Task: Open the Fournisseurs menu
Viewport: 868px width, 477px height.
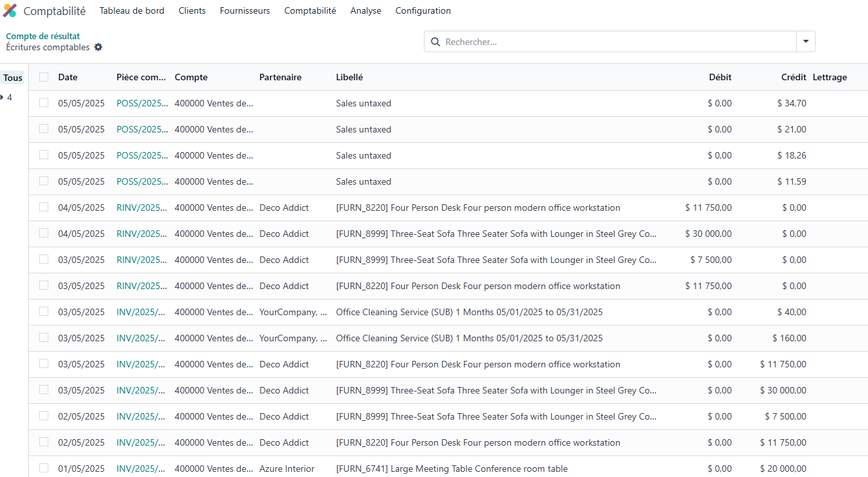Action: 245,10
